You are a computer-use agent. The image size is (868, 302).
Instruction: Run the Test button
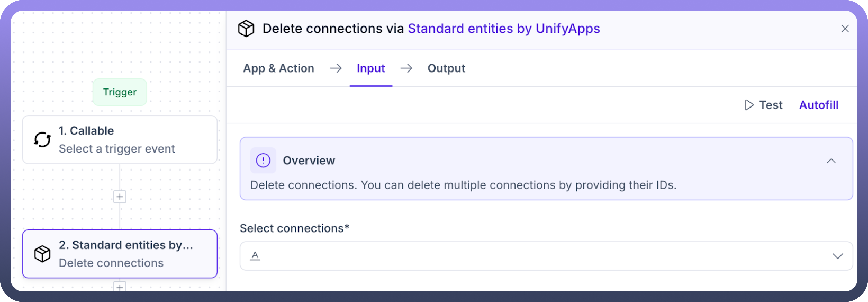click(x=770, y=105)
